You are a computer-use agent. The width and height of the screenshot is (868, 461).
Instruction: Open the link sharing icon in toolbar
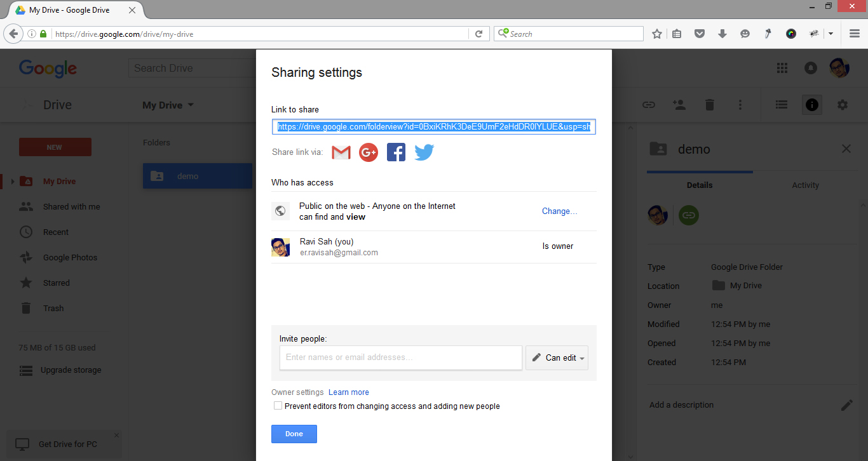(648, 104)
